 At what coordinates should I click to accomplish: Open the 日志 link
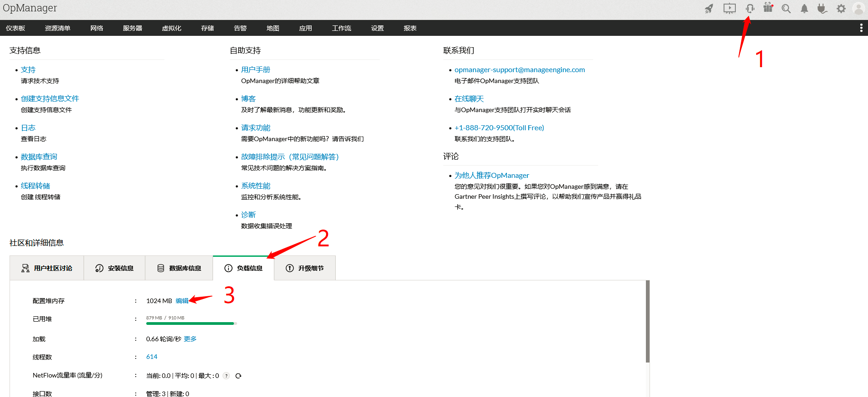tap(28, 128)
